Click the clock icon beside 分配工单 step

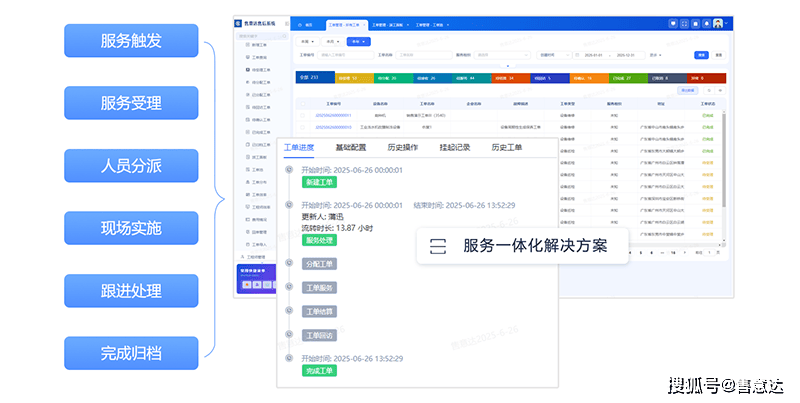tap(290, 264)
